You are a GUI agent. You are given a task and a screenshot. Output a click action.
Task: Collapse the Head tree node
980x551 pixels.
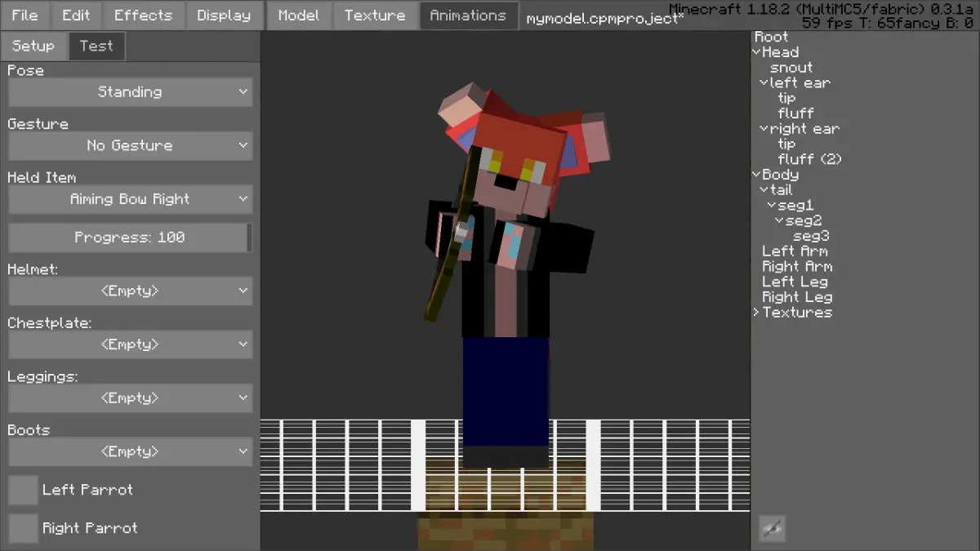[756, 52]
